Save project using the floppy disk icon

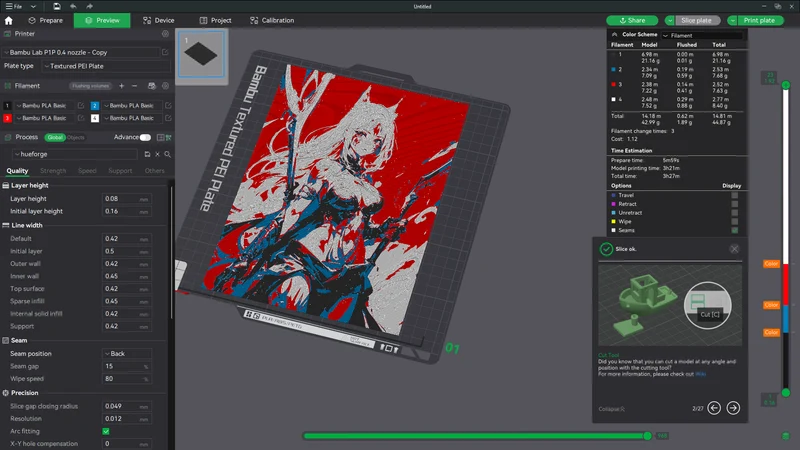pos(57,6)
